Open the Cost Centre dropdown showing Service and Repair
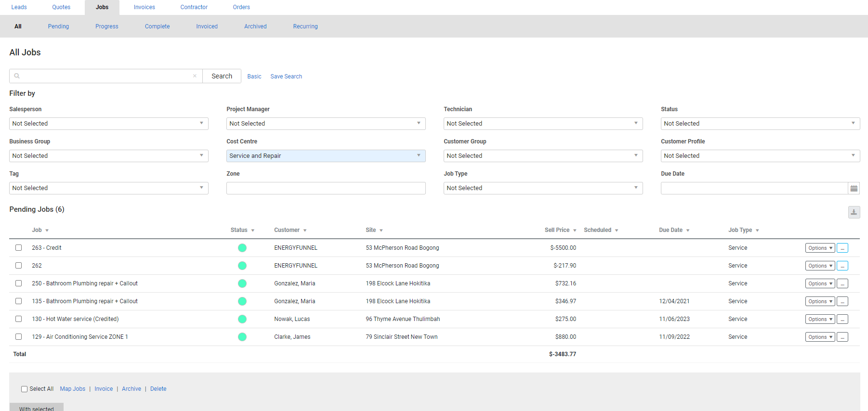The image size is (868, 411). [326, 156]
